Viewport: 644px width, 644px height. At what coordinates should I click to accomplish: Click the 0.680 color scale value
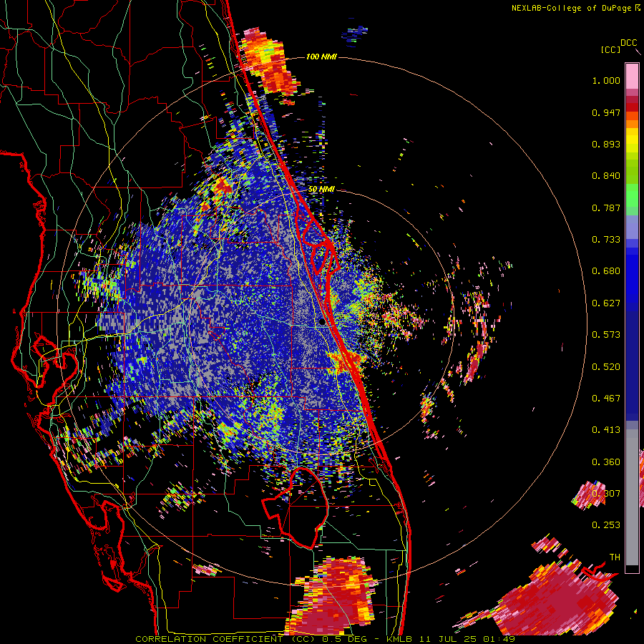[606, 271]
